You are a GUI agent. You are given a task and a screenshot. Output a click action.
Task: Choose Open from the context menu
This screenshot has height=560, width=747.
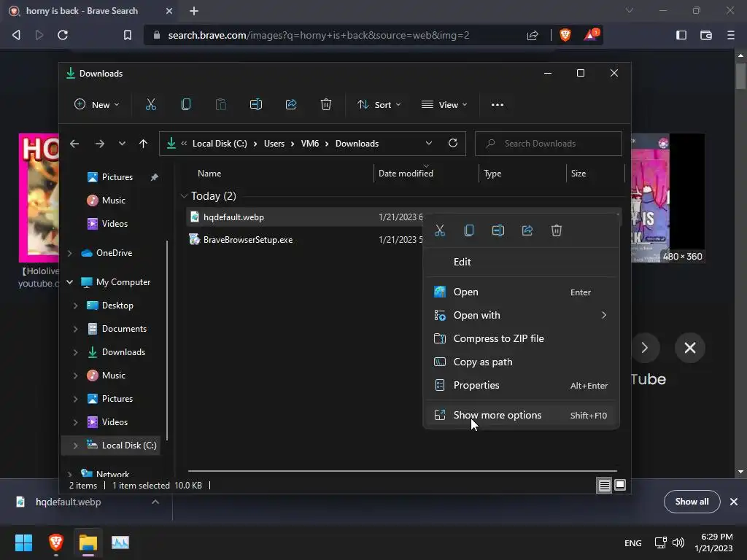[522, 292]
